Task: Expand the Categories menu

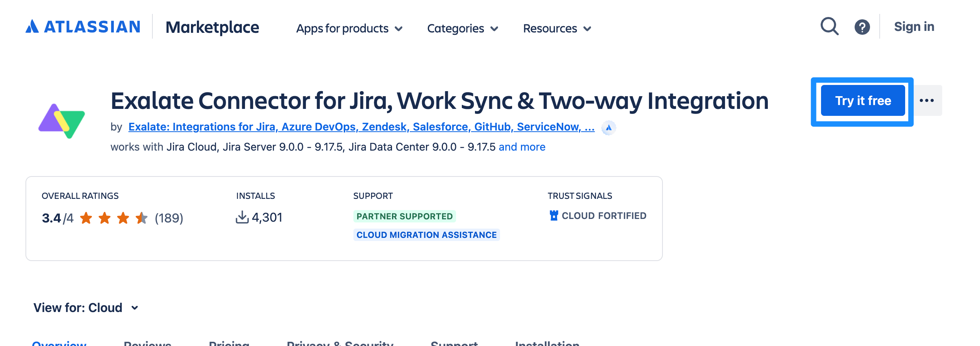Action: click(x=463, y=28)
